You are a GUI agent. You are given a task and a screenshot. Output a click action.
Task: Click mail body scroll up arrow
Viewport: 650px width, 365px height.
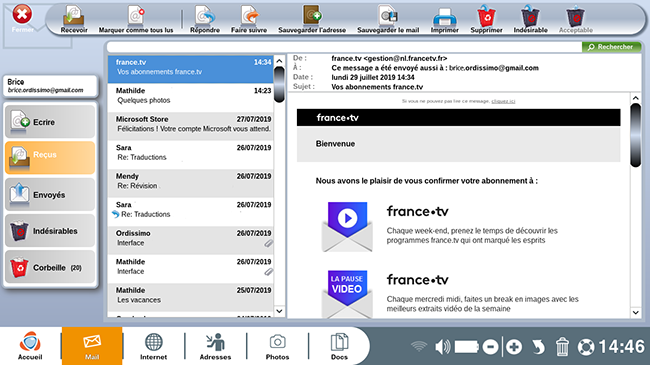[635, 98]
